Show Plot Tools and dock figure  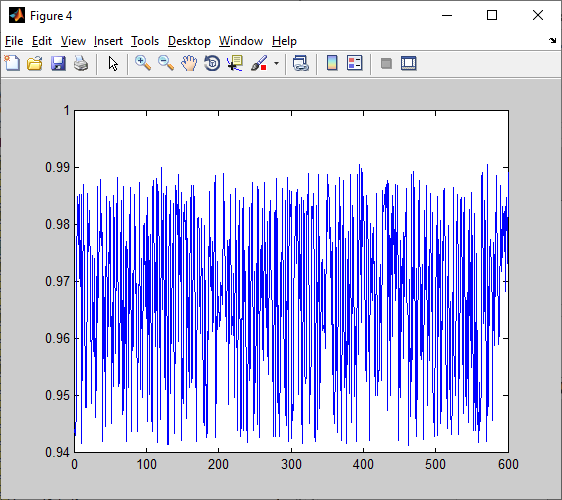pyautogui.click(x=409, y=63)
